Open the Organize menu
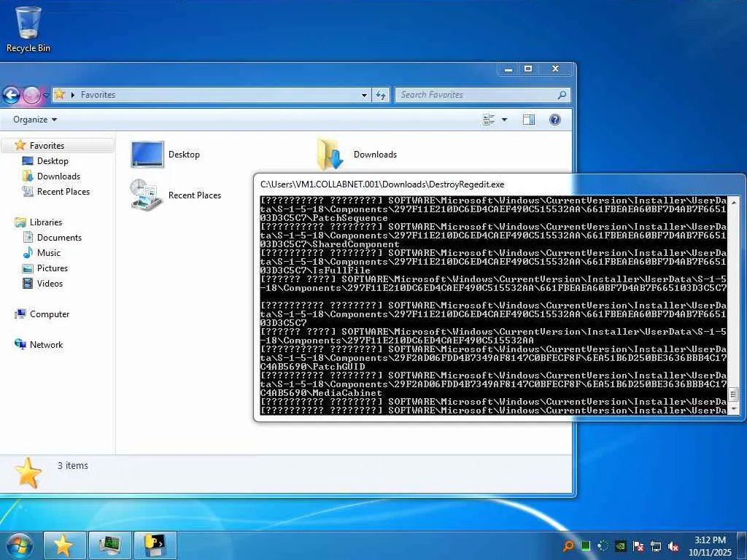The image size is (747, 560). tap(35, 120)
